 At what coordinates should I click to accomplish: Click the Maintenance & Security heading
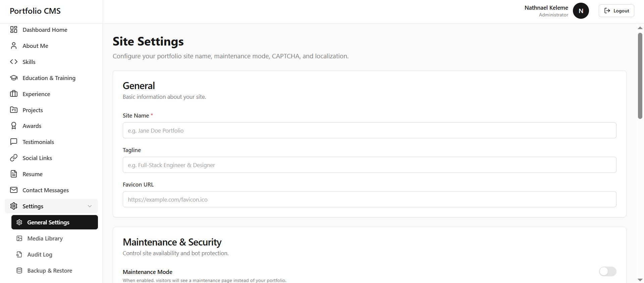coord(172,242)
